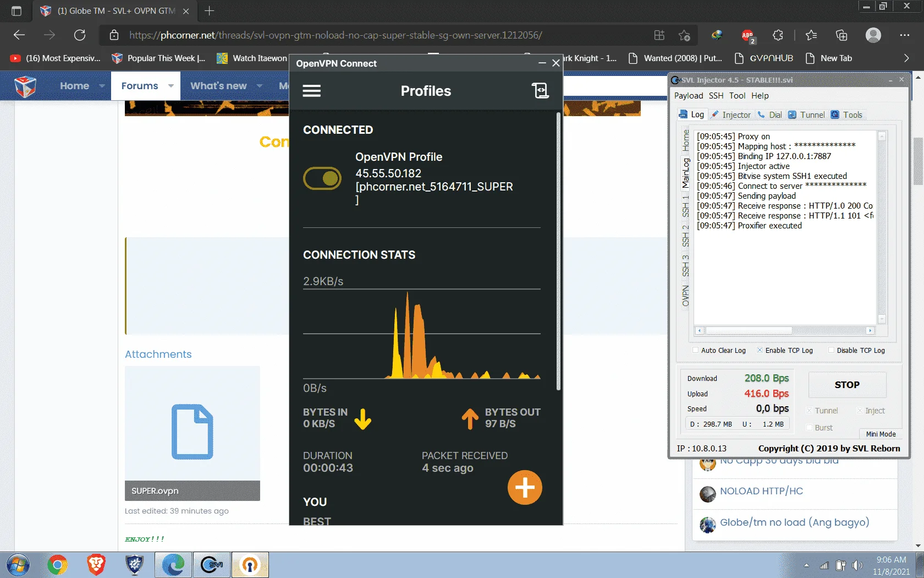The image size is (924, 578).
Task: Go back in the browser
Action: pyautogui.click(x=19, y=35)
